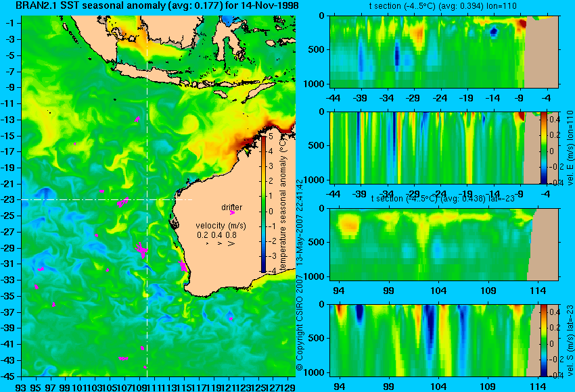
Task: Click the 'temperature seasonal anomaly (°C)' vertical label
Action: pyautogui.click(x=283, y=203)
